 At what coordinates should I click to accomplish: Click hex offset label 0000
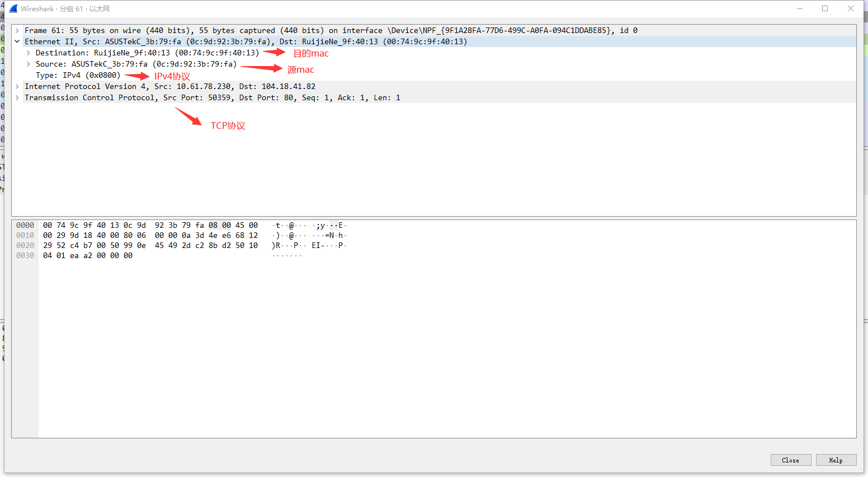coord(25,225)
